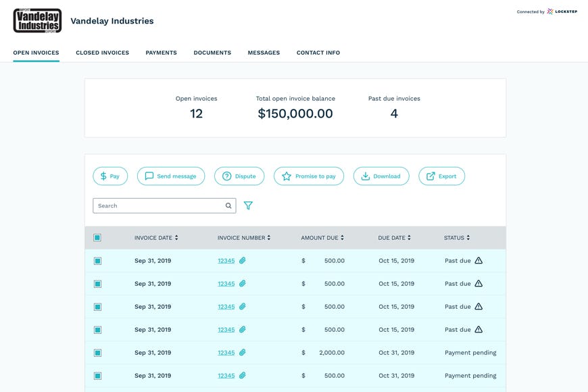This screenshot has height=392, width=588.
Task: Focus the Search input field
Action: tap(164, 205)
